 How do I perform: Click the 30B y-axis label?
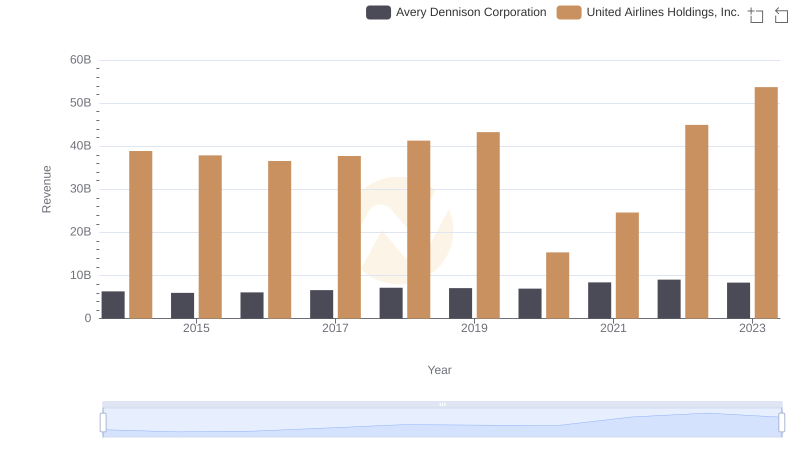(x=81, y=189)
